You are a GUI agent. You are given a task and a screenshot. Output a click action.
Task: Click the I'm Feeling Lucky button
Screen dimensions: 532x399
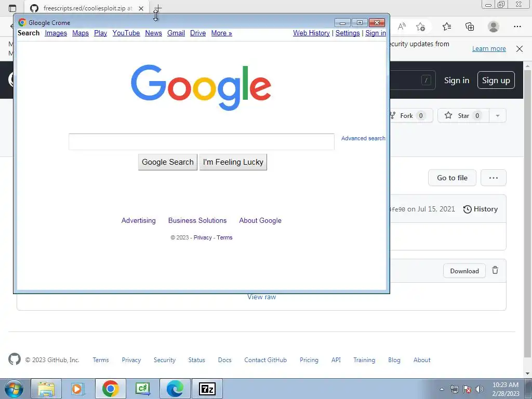[233, 162]
